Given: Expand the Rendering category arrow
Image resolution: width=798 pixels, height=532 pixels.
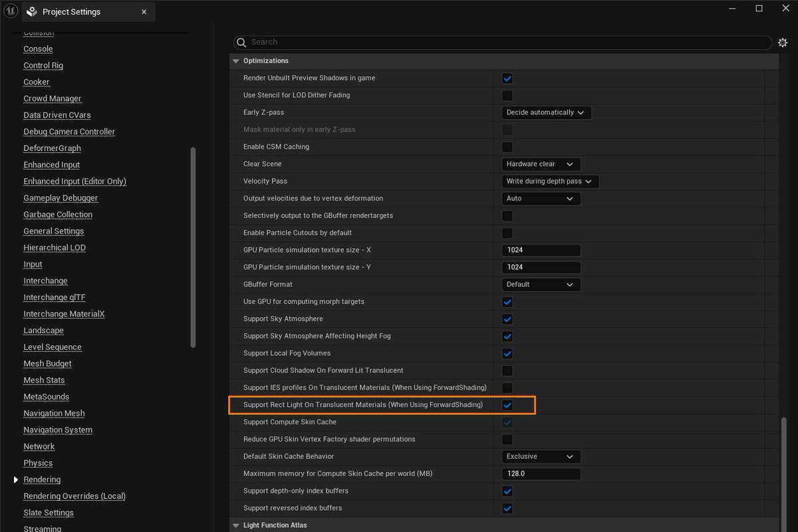Looking at the screenshot, I should tap(16, 479).
